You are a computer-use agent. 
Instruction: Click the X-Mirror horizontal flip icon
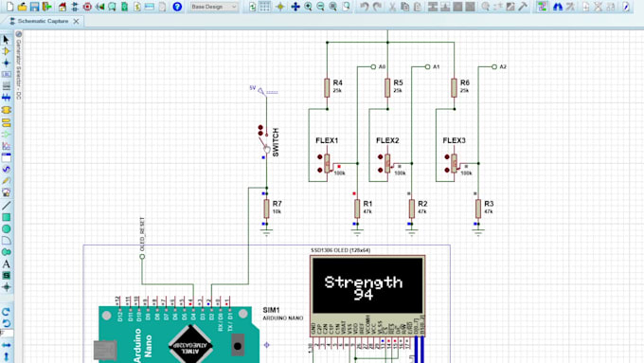(7, 345)
